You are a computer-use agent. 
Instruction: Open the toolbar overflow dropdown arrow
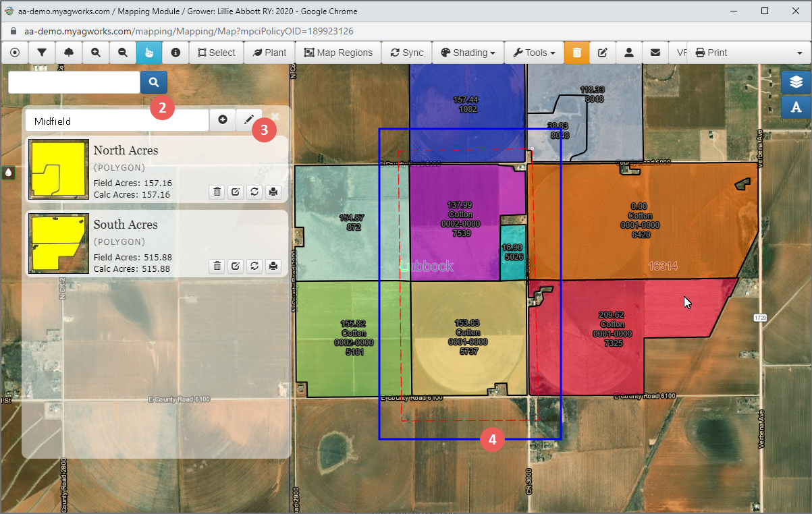click(x=799, y=53)
